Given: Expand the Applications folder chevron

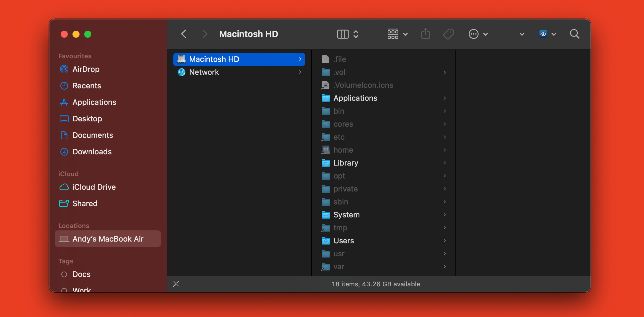Looking at the screenshot, I should (x=444, y=98).
